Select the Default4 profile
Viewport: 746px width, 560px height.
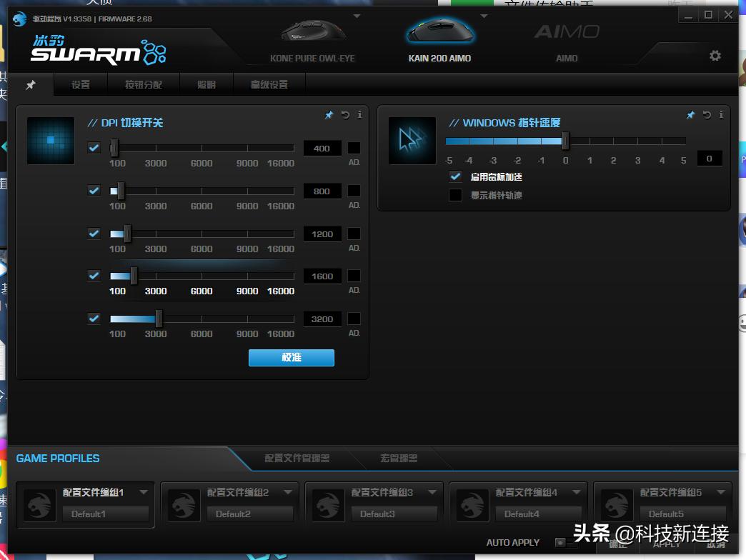[x=539, y=514]
